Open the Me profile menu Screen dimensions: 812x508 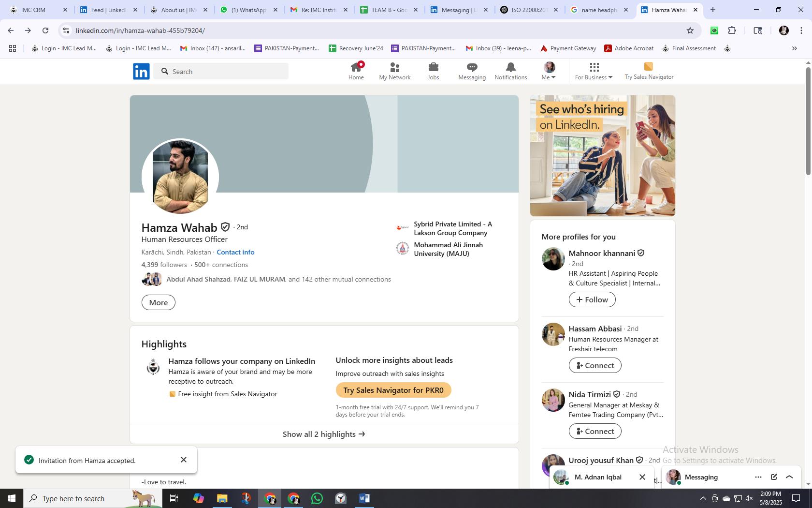[x=549, y=71]
